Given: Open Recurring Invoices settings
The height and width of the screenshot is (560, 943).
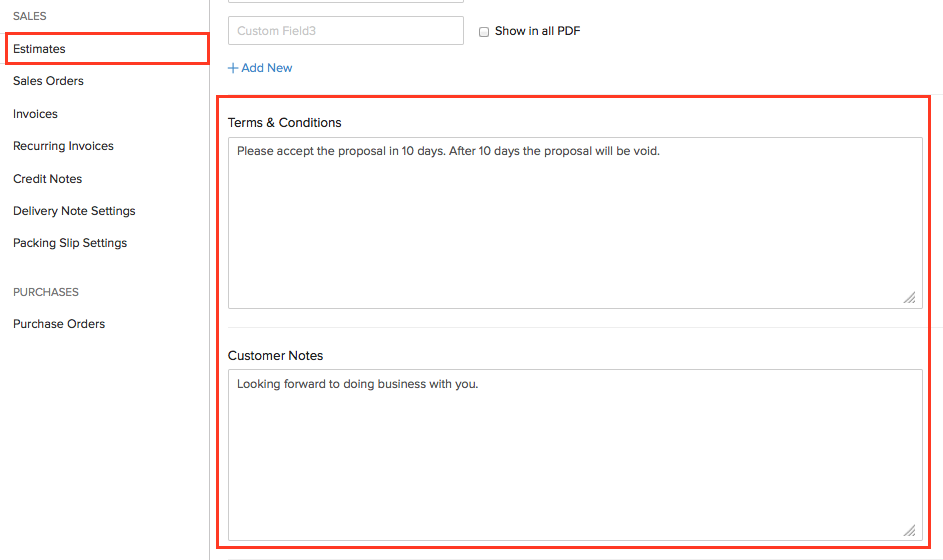Looking at the screenshot, I should [63, 146].
